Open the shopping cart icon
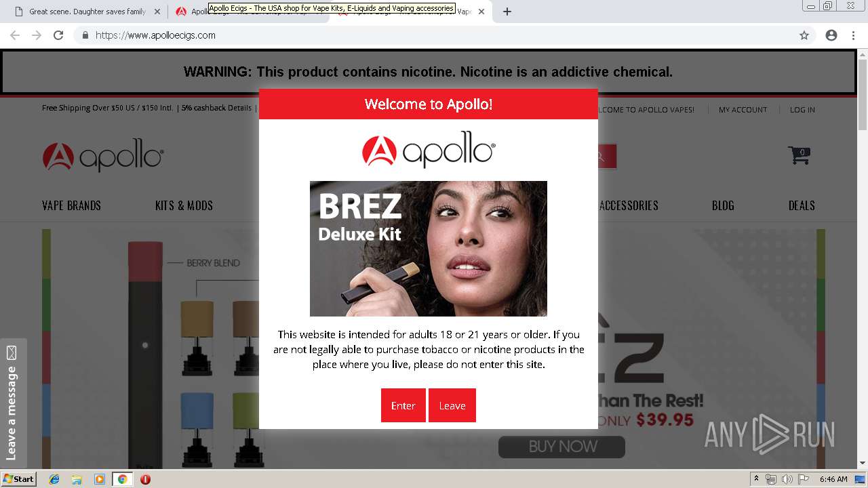 [x=800, y=155]
